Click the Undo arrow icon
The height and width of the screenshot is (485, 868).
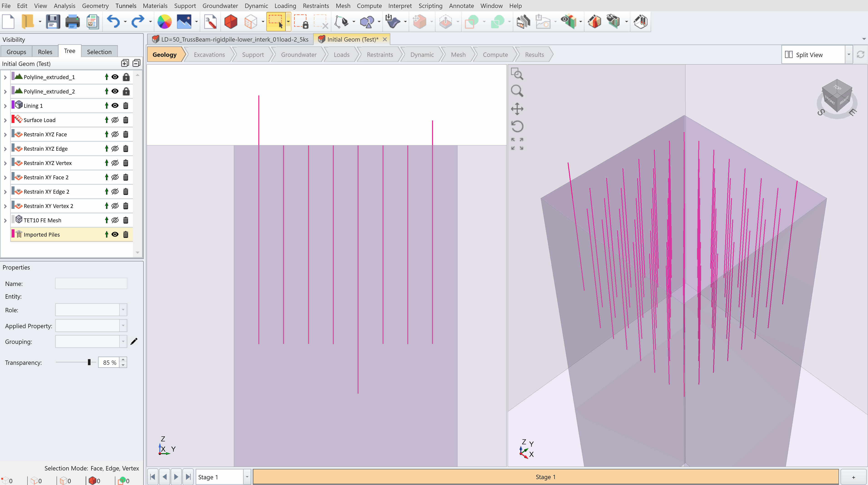coord(114,22)
